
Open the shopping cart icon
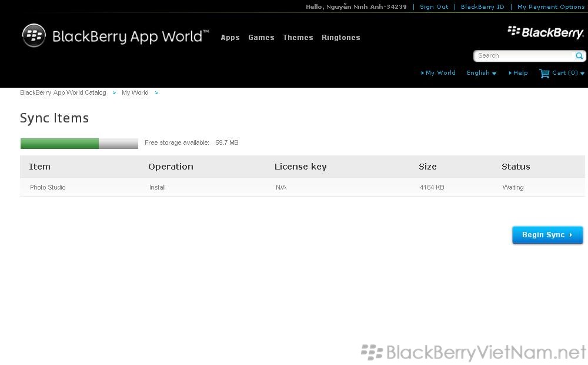pos(544,73)
